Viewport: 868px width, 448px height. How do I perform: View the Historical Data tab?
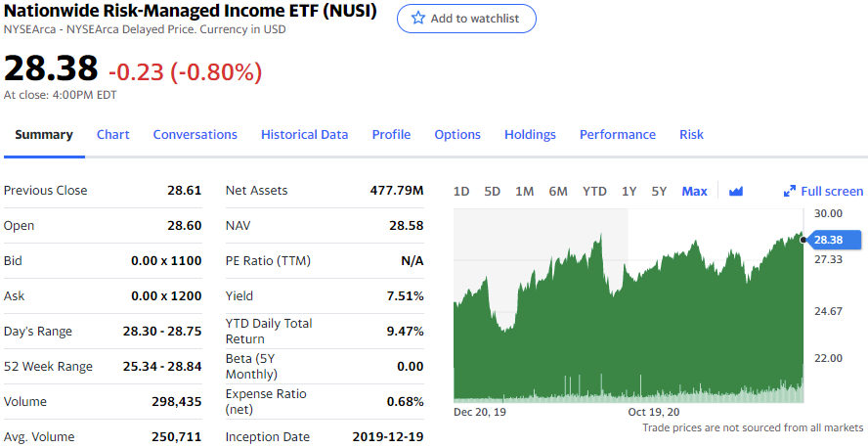coord(304,135)
